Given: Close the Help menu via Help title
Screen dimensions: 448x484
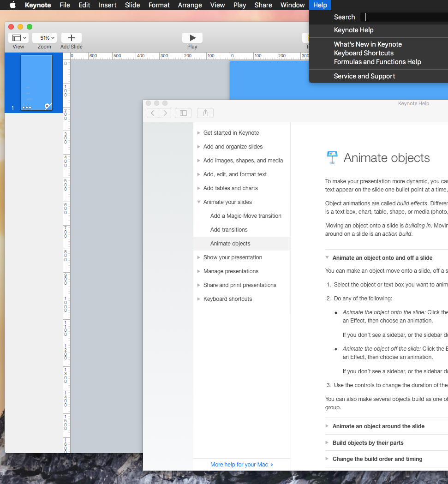Looking at the screenshot, I should click(320, 5).
